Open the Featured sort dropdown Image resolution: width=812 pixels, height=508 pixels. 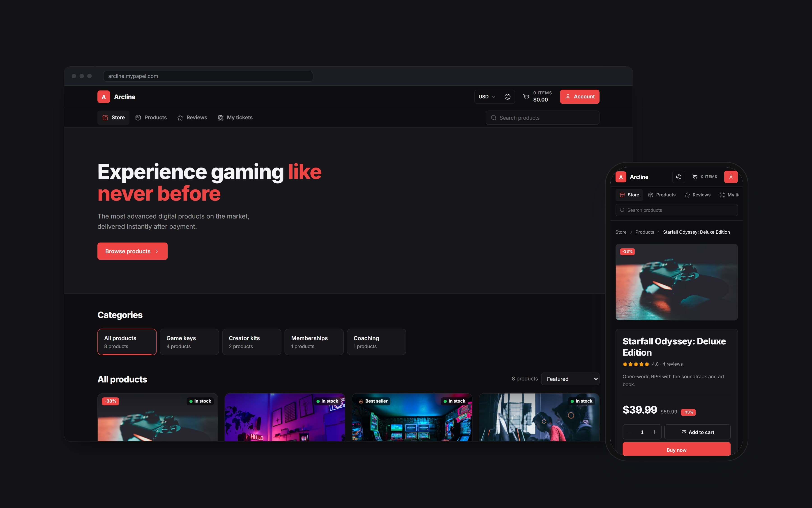(x=570, y=379)
